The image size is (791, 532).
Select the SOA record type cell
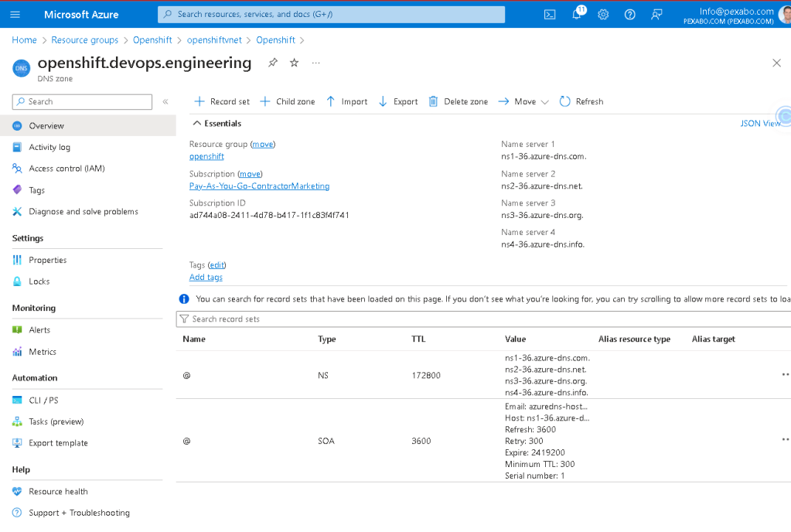(x=326, y=442)
